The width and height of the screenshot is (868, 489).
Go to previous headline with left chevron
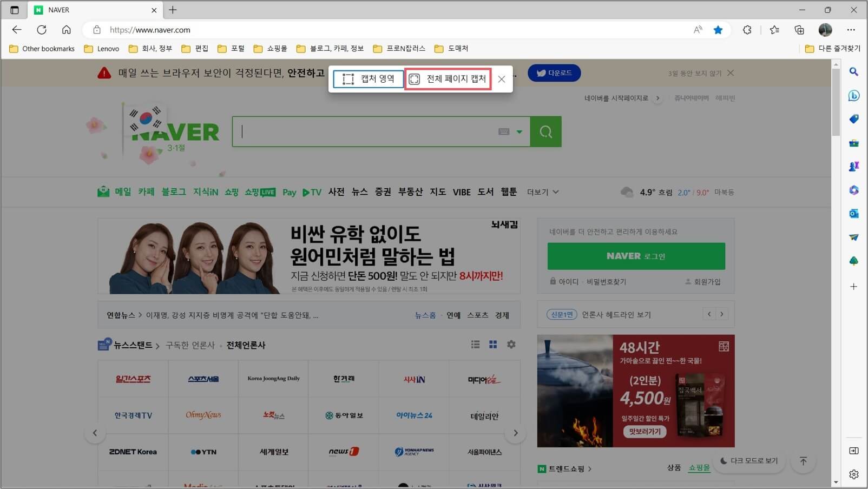pos(709,314)
